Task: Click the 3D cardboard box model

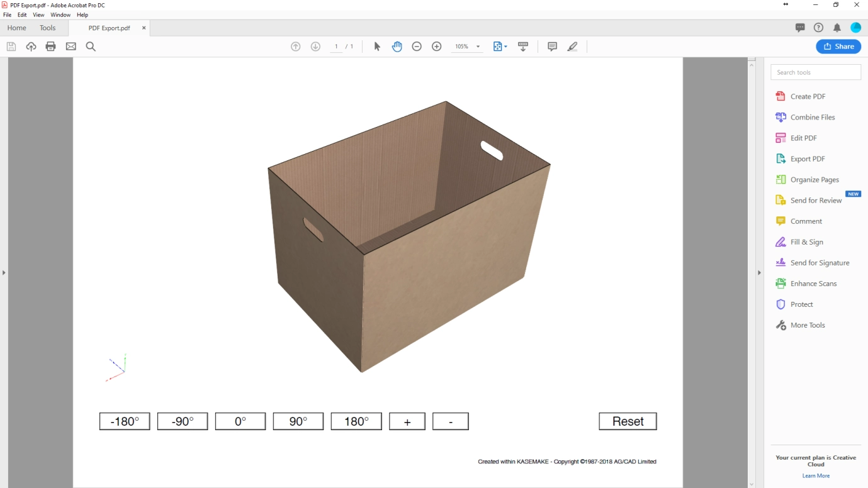Action: coord(409,236)
